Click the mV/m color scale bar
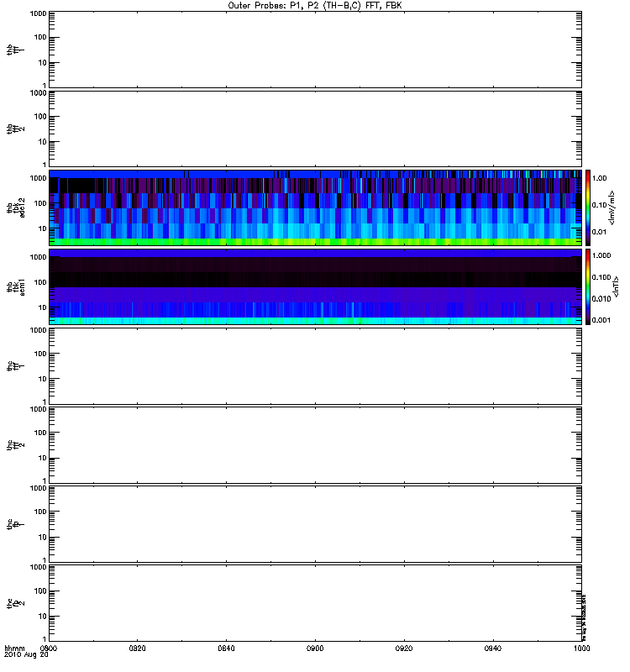This screenshot has width=630, height=672. 588,207
